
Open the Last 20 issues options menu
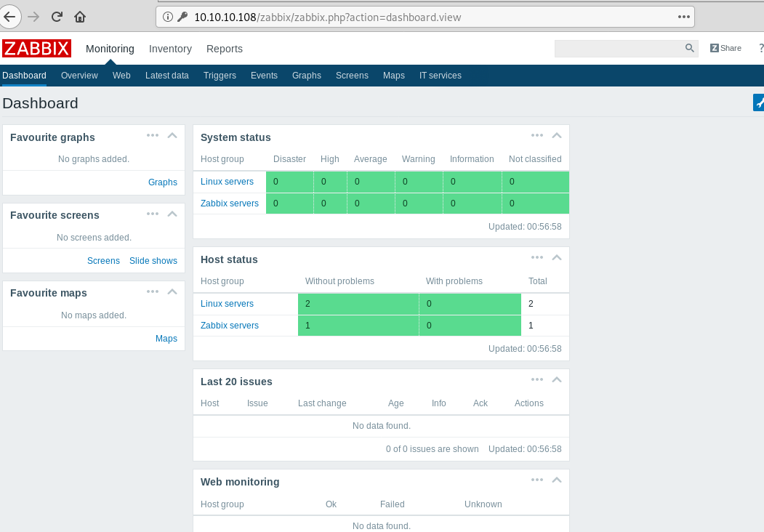click(x=537, y=379)
